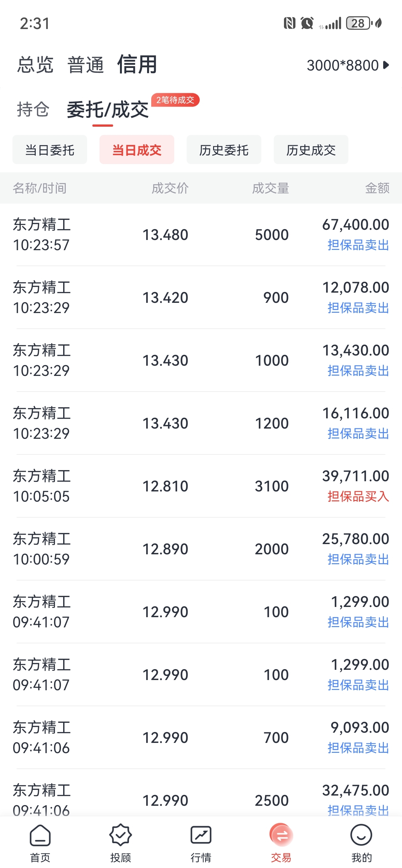Select the 历史委托 filter chip
Viewport: 402px width, 868px height.
224,150
